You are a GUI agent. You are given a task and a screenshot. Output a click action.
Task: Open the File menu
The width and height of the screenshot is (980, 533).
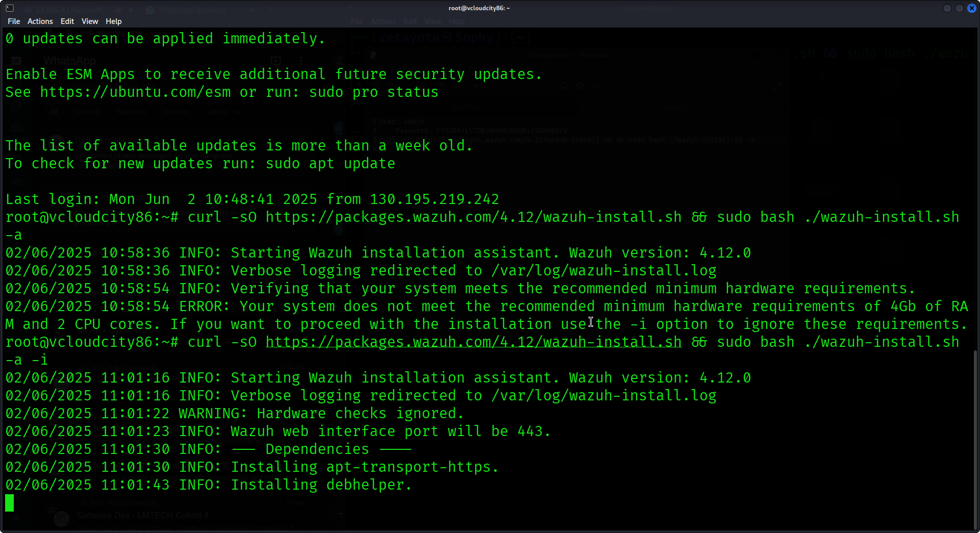point(14,21)
